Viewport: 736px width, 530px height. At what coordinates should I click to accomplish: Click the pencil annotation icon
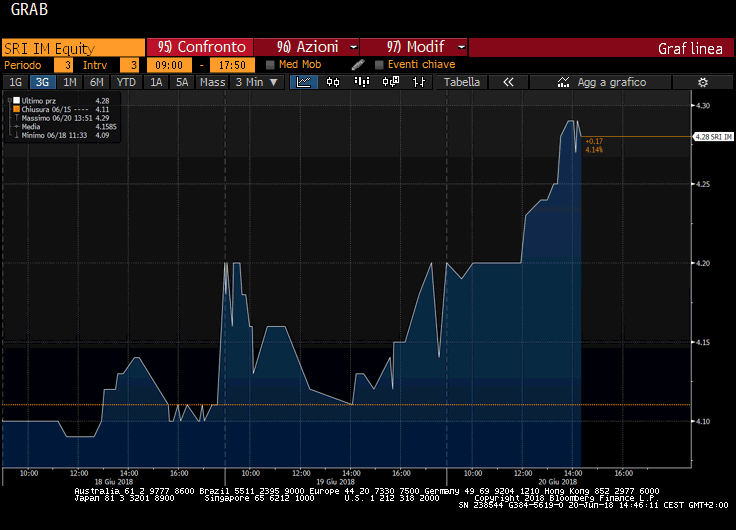pyautogui.click(x=358, y=65)
